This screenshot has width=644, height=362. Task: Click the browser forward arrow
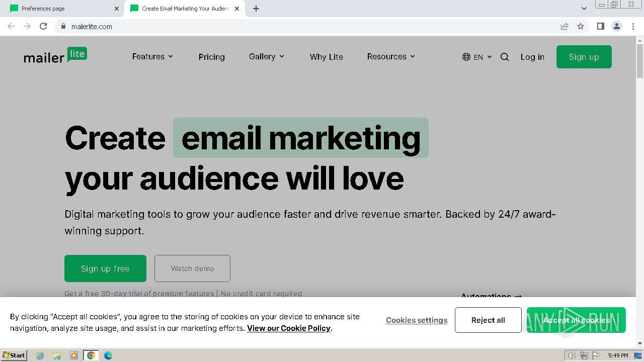(27, 26)
